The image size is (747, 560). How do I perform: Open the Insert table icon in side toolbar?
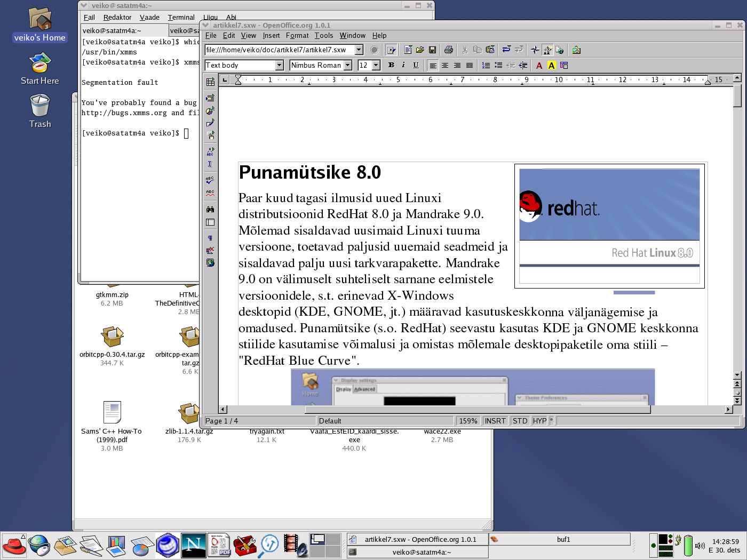click(210, 82)
